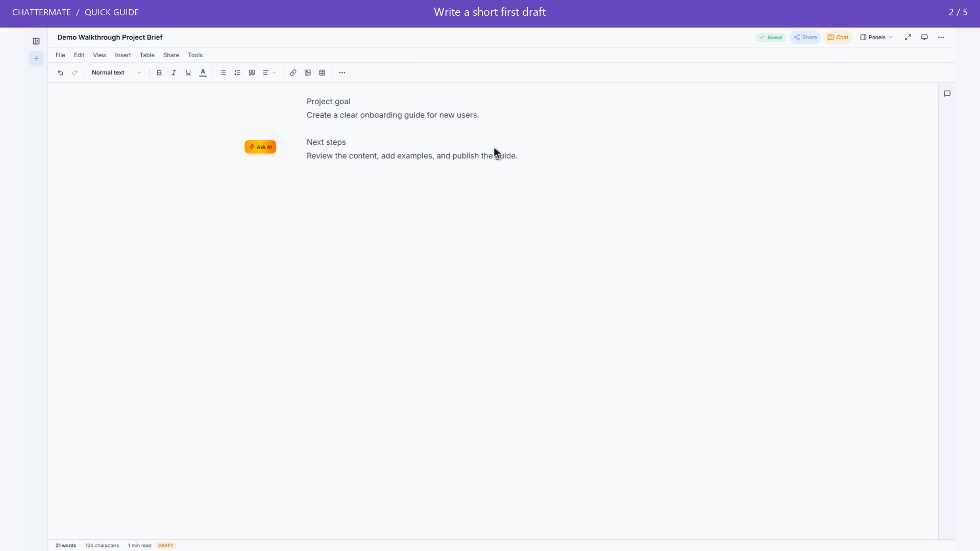Click the document title Demo Walkthrough Project Brief
Screen dimensions: 980x551
point(110,37)
